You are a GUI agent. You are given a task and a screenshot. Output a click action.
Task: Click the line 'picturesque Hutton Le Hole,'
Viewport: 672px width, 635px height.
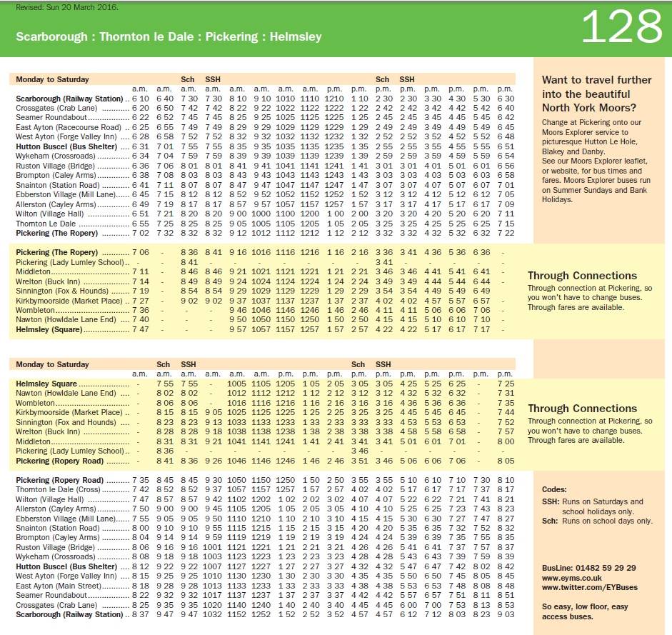(x=589, y=141)
